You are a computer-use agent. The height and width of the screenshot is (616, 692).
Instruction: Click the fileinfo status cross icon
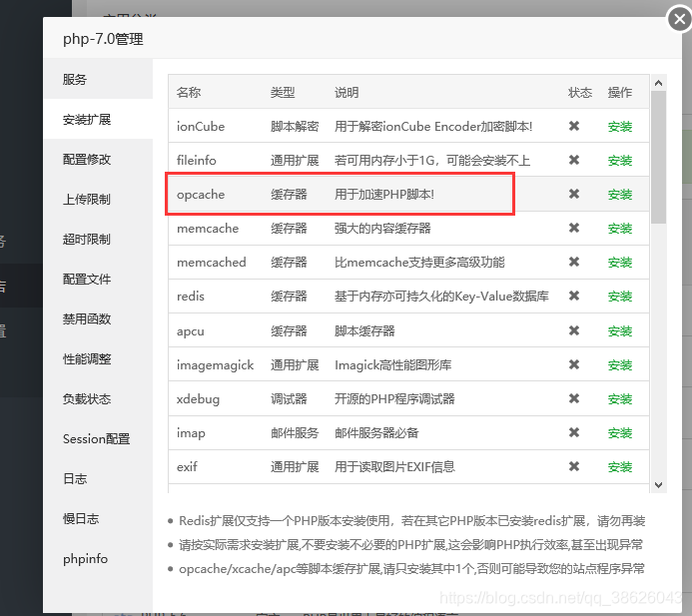tap(574, 160)
